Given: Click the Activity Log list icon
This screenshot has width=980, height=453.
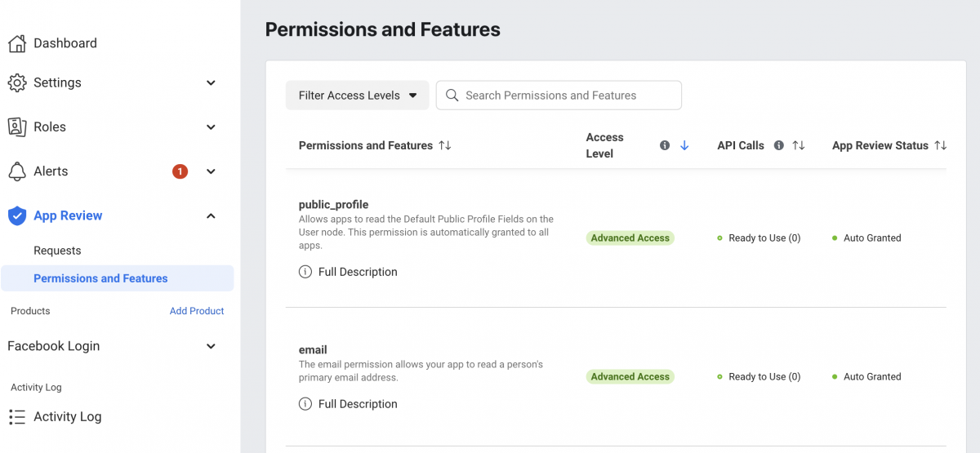Looking at the screenshot, I should coord(17,416).
